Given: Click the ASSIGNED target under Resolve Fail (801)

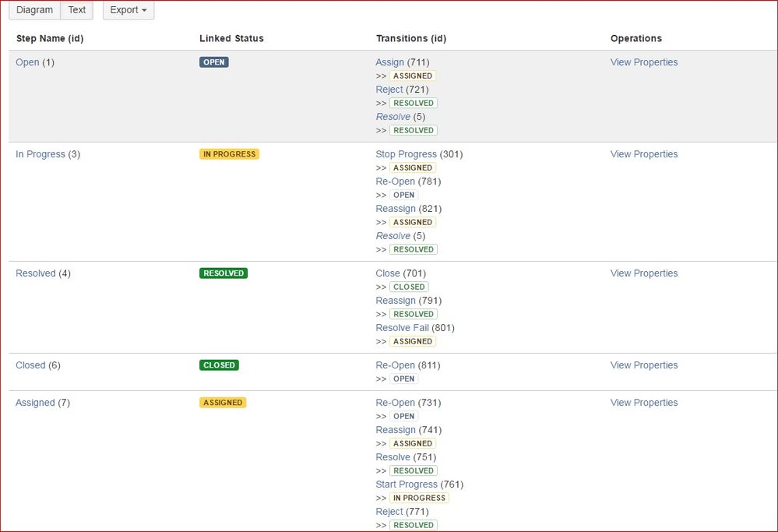Looking at the screenshot, I should (x=413, y=341).
